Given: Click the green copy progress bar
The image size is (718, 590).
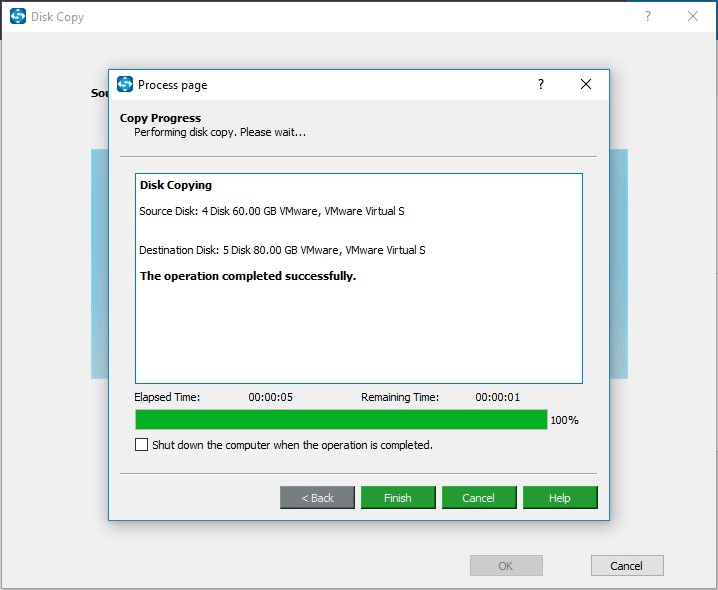Looking at the screenshot, I should (341, 420).
